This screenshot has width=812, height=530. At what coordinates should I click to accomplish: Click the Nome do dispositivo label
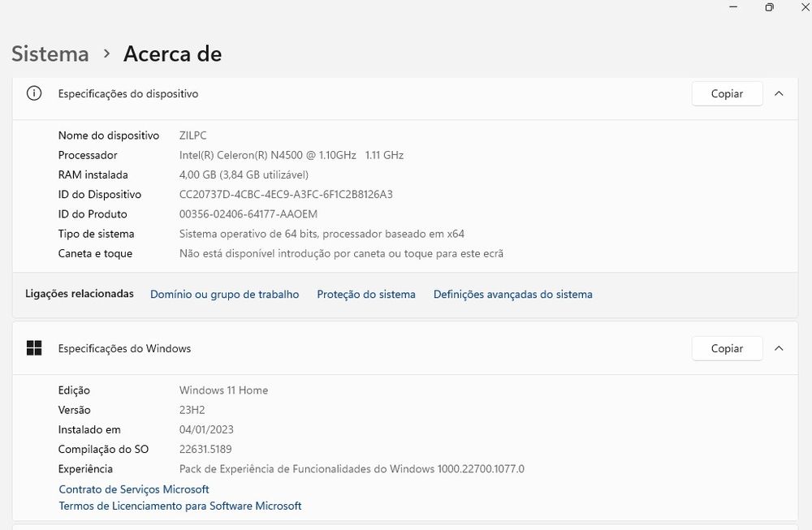pos(109,136)
